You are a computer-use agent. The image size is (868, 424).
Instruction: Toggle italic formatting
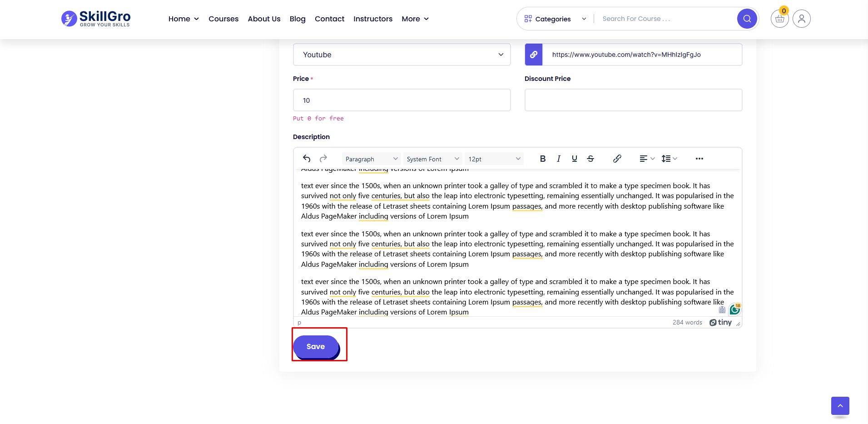pos(559,159)
